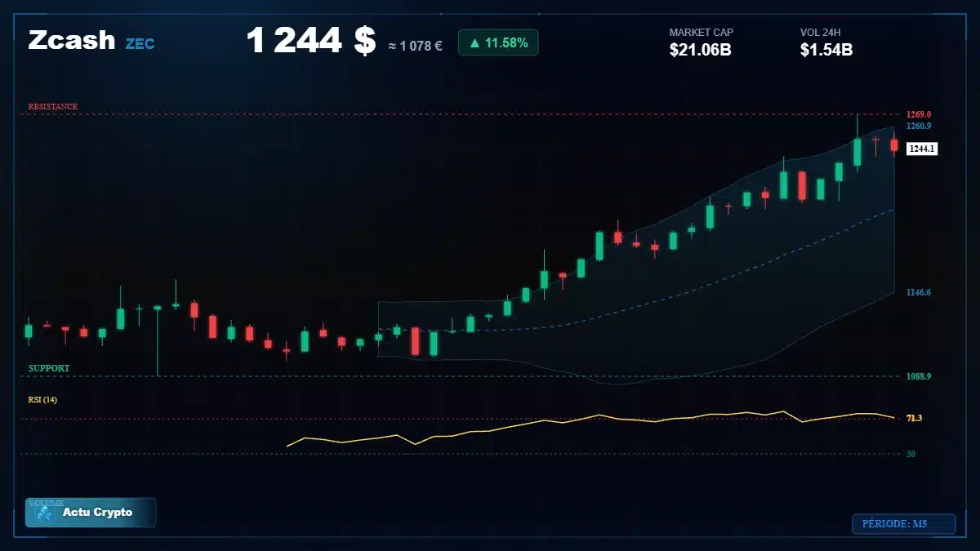Click the 1146.6 lower band value
The image size is (980, 551).
(x=919, y=292)
